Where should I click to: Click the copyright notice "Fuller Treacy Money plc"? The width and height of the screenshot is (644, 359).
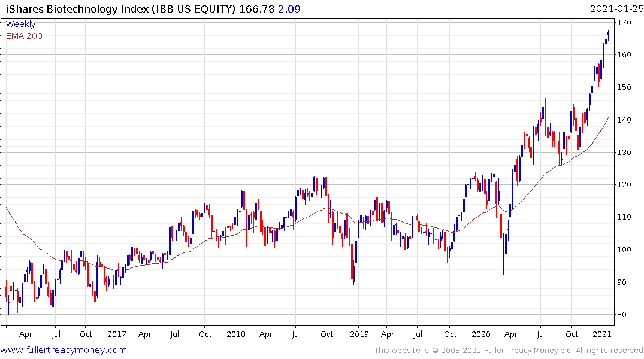tap(527, 351)
